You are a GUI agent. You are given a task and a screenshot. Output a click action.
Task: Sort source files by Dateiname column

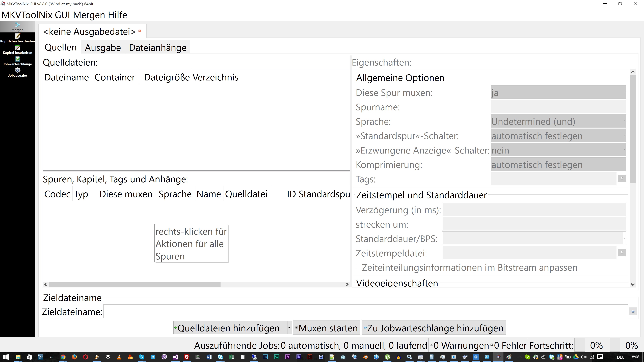pyautogui.click(x=67, y=77)
